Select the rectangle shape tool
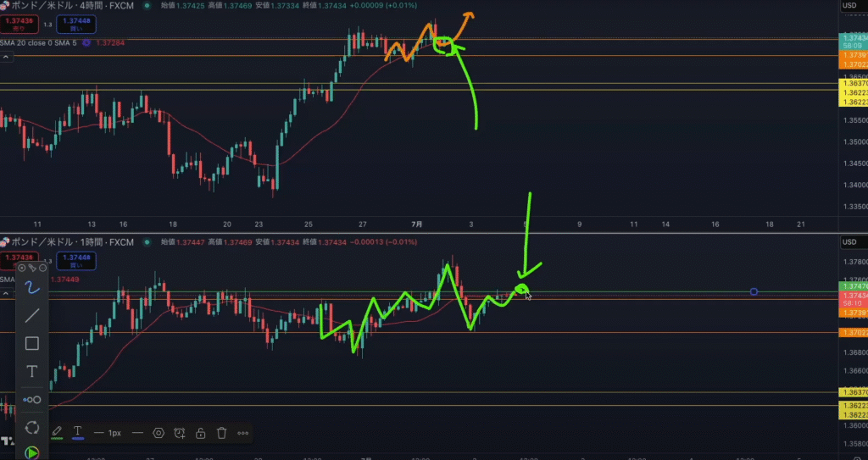Viewport: 868px width, 460px height. 32,344
